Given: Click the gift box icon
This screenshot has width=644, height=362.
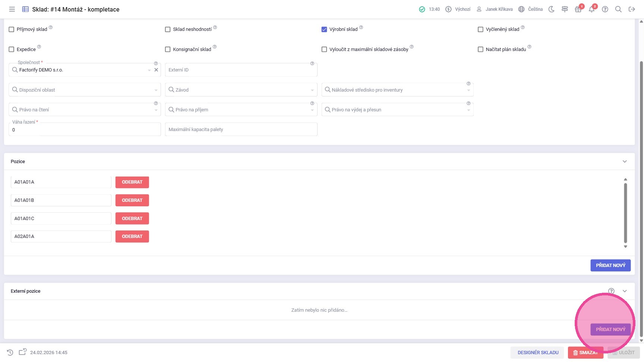Looking at the screenshot, I should coord(578,9).
